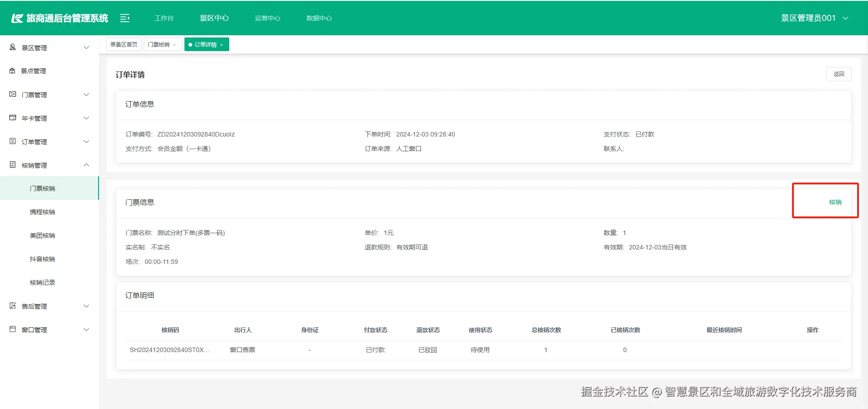Open 景点管理 in the sidebar
The width and height of the screenshot is (868, 409).
pos(49,71)
